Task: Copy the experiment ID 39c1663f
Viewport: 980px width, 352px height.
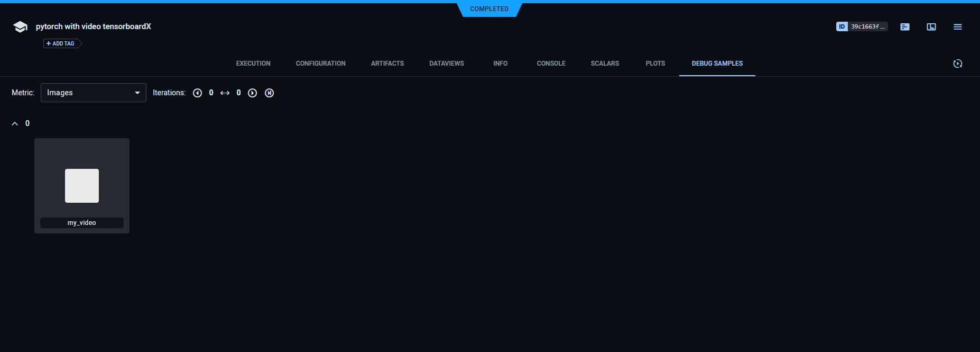Action: pos(862,26)
